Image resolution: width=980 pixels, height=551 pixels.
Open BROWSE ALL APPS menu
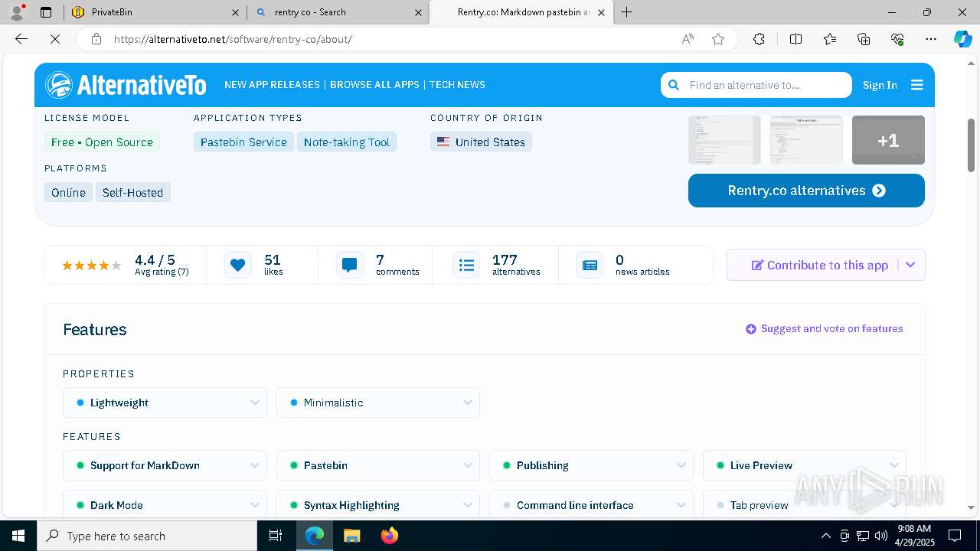pos(374,85)
